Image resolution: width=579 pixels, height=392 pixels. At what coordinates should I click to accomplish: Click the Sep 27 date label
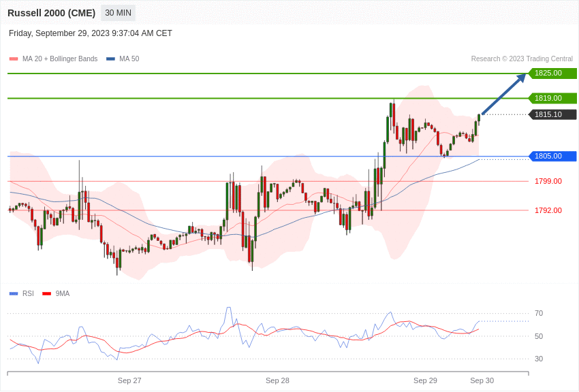pyautogui.click(x=129, y=380)
